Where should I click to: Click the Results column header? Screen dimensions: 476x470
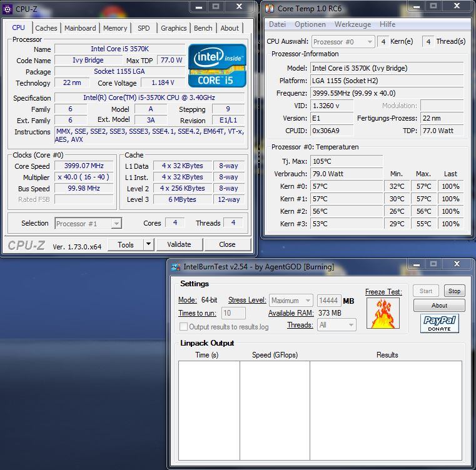tap(387, 355)
